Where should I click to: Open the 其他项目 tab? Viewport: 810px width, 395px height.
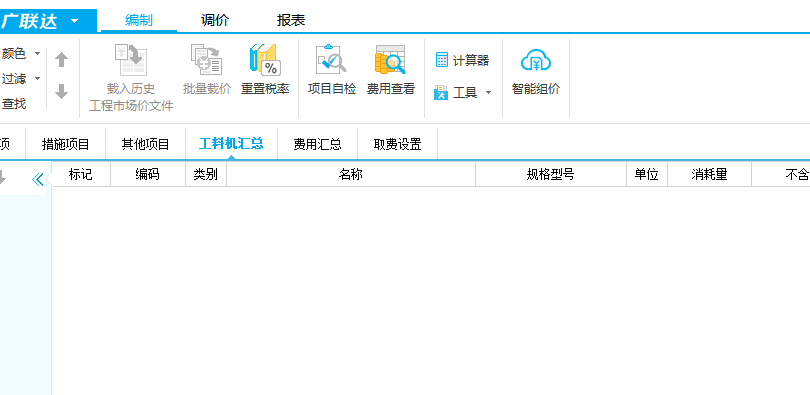146,144
